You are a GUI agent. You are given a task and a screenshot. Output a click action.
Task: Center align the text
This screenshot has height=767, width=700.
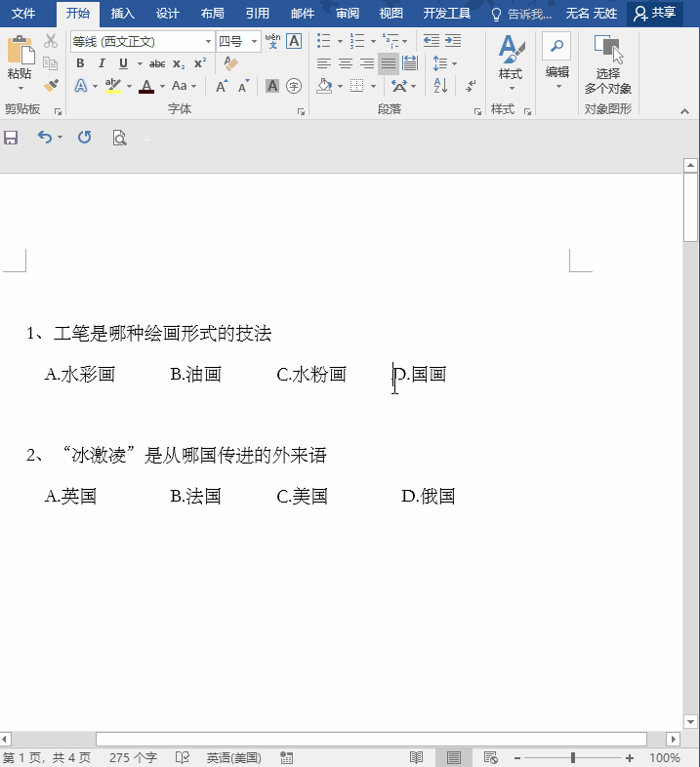(x=345, y=63)
